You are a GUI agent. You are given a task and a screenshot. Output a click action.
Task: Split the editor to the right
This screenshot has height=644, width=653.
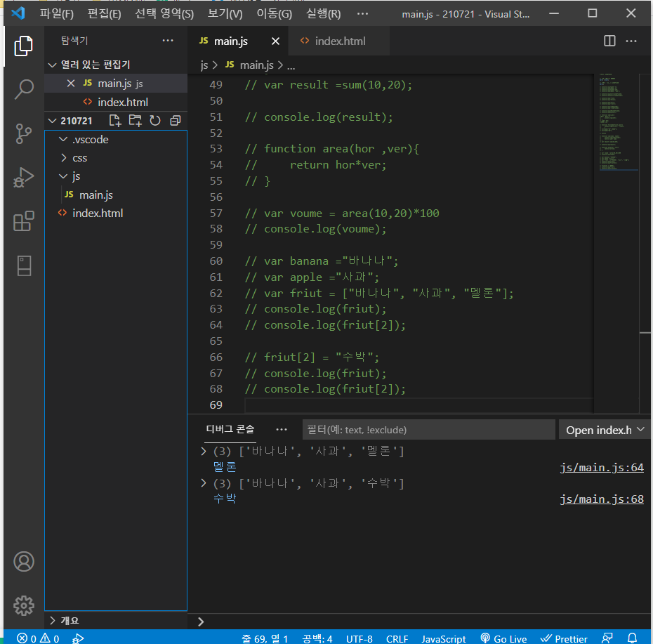tap(609, 41)
